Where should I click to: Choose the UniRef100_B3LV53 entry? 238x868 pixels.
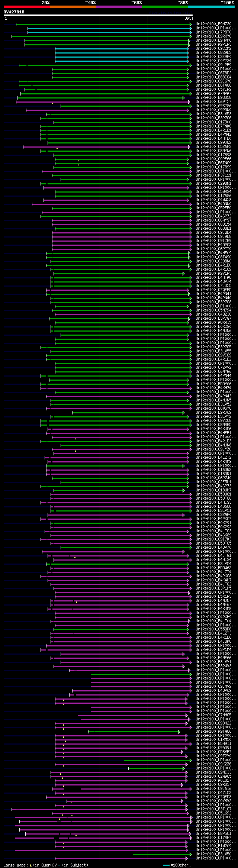[x=213, y=114]
